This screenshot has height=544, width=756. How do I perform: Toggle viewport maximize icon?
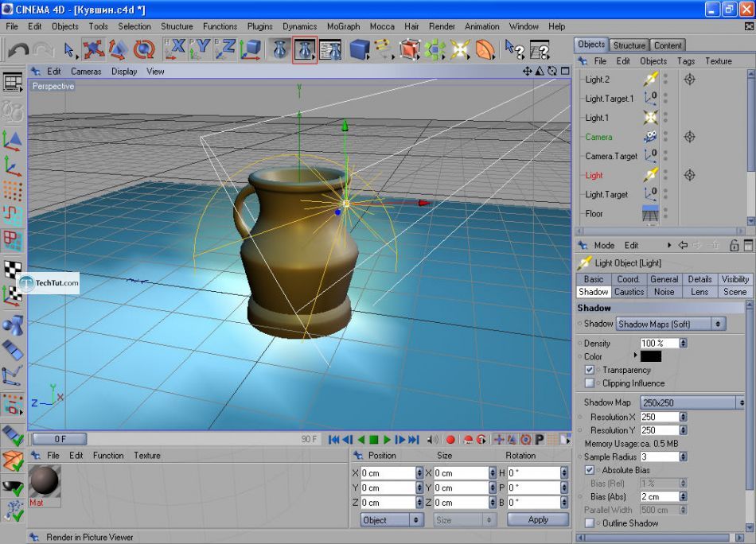565,72
